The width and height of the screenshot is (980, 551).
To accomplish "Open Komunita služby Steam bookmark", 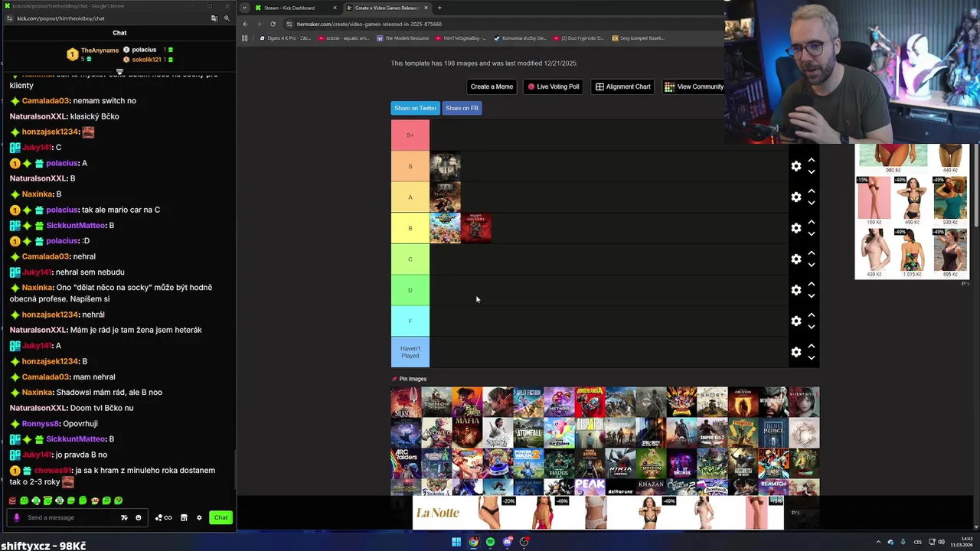I will point(520,37).
